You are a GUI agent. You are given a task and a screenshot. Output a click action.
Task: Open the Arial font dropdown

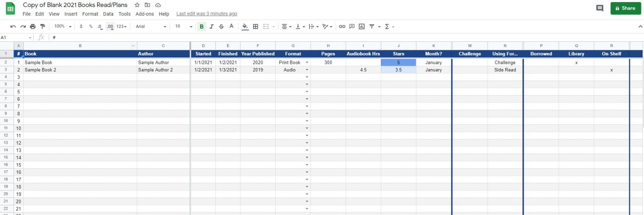[151, 26]
